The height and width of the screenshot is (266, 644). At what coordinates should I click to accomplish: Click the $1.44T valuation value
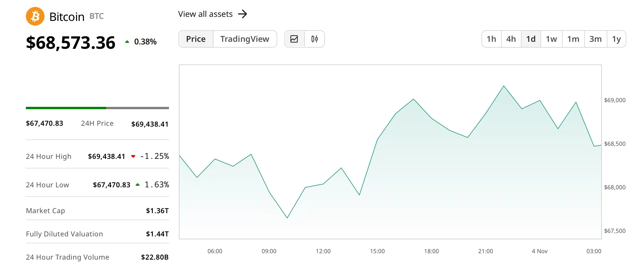(x=157, y=234)
